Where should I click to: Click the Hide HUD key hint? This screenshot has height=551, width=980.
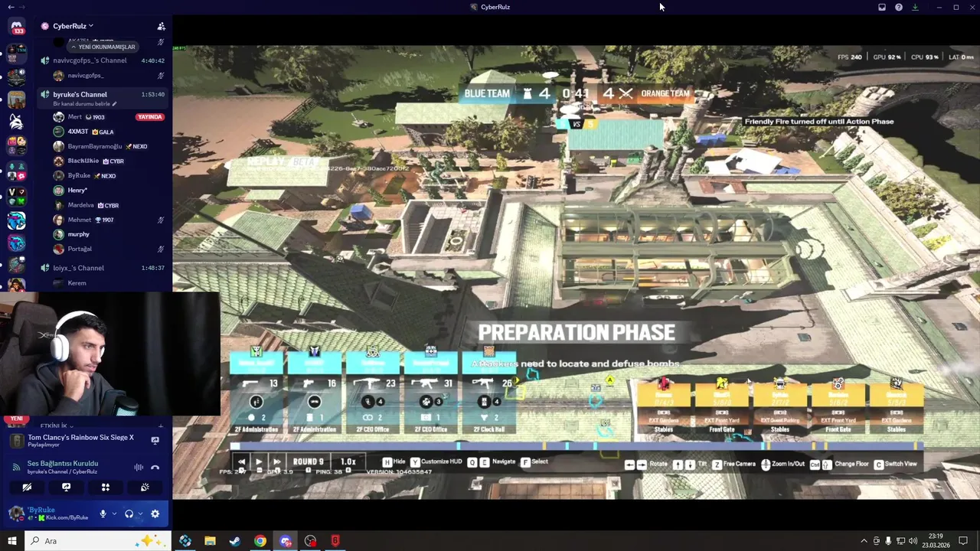(x=394, y=462)
